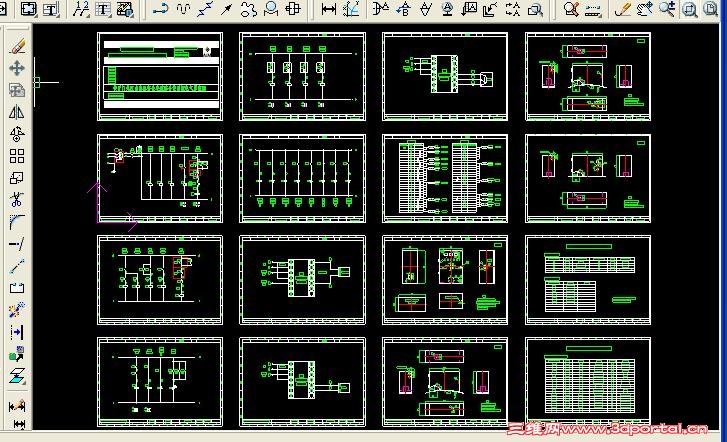Open the find and inspect magnifier icon
The width and height of the screenshot is (727, 442).
pyautogui.click(x=571, y=9)
